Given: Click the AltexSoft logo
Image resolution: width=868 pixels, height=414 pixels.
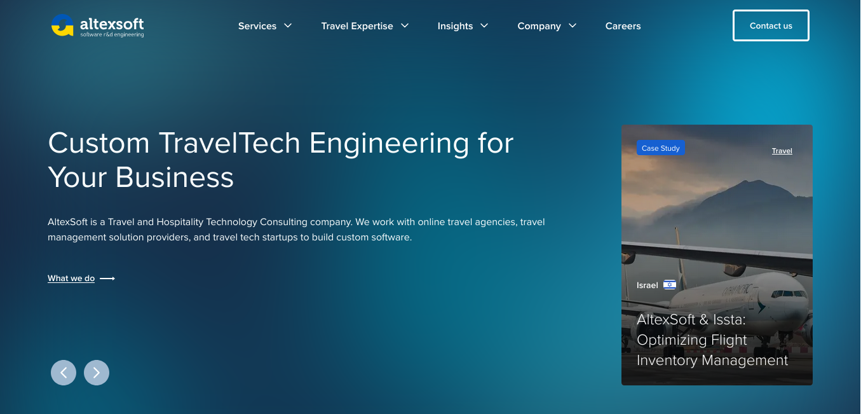Looking at the screenshot, I should [x=97, y=26].
